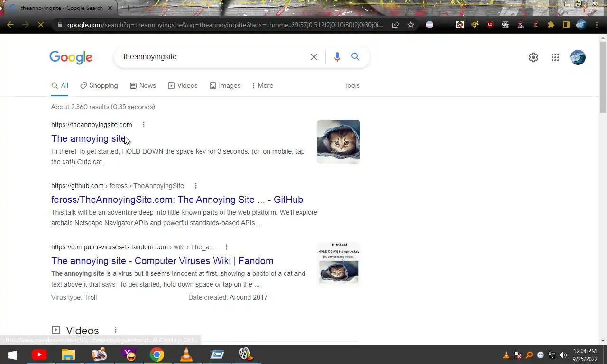Switch to the Images tab
Screen dimensions: 607x364
click(225, 85)
